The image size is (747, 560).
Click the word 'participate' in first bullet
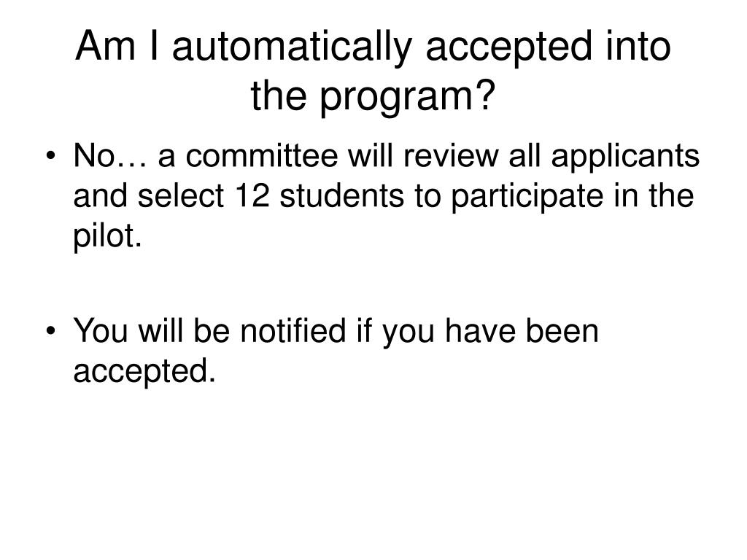(x=527, y=197)
